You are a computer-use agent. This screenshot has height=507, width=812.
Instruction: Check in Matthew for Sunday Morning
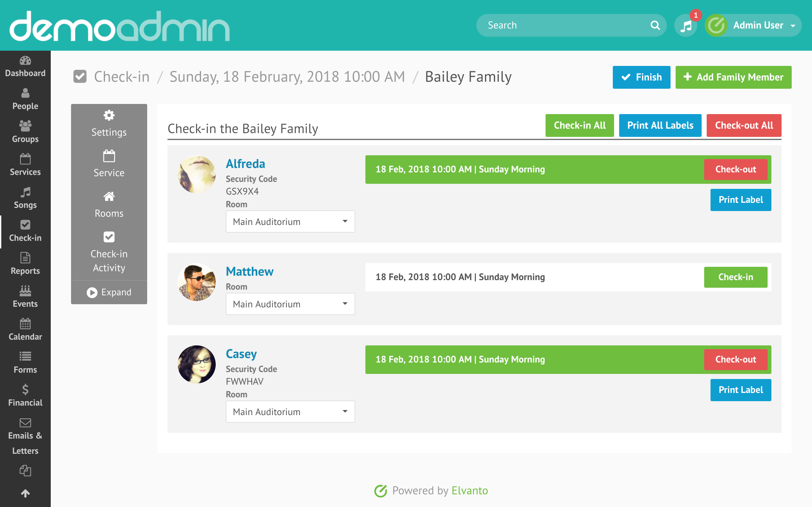point(736,277)
